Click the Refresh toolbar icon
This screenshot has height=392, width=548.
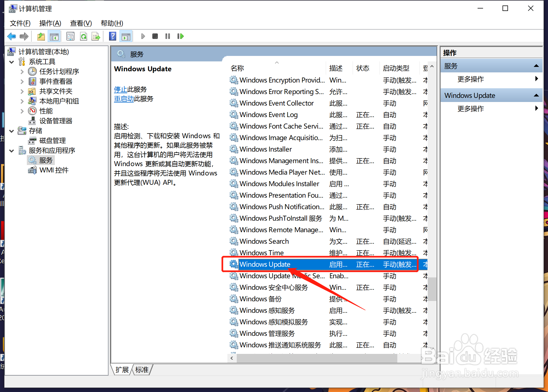click(x=84, y=36)
